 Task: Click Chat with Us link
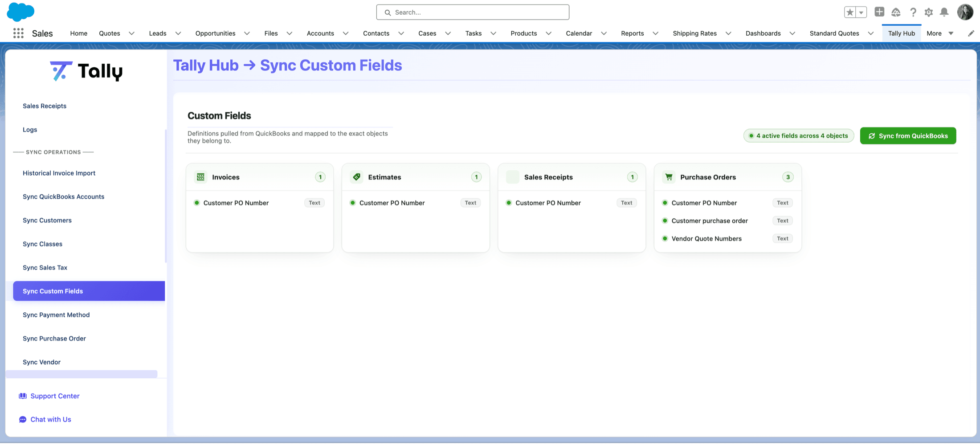point(51,419)
